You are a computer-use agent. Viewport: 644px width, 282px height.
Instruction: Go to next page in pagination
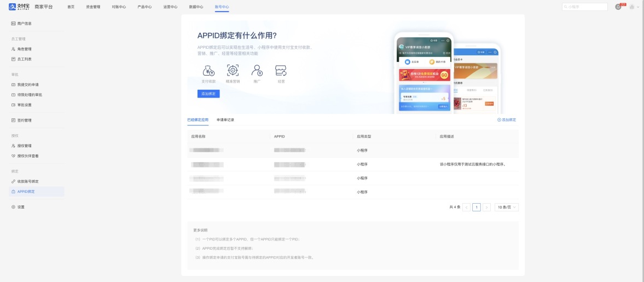point(487,207)
